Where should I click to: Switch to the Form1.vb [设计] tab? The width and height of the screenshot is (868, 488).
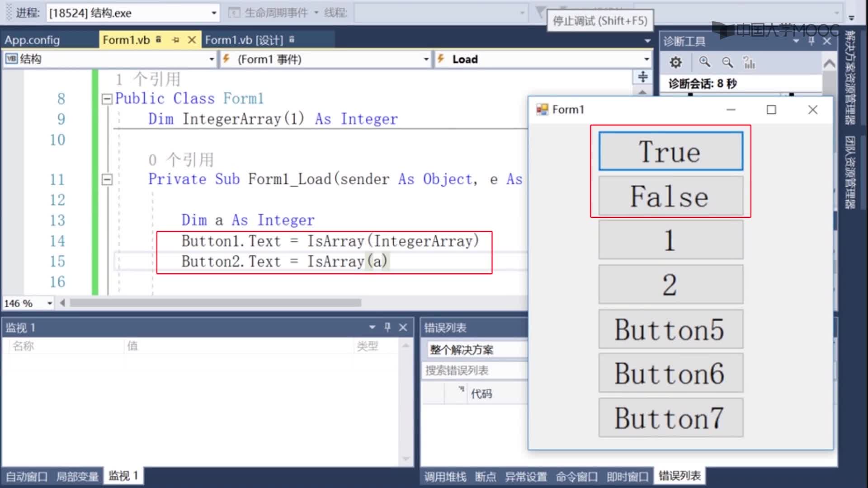[x=244, y=40]
